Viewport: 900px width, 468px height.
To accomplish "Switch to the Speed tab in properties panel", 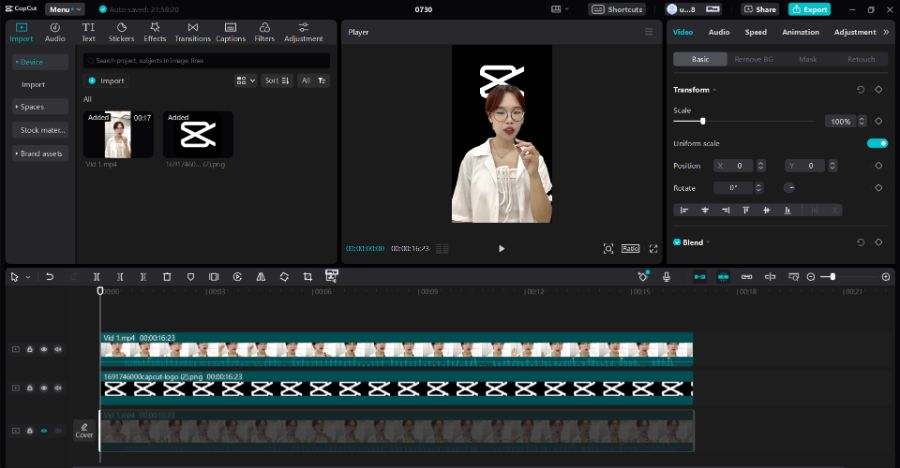I will [755, 32].
